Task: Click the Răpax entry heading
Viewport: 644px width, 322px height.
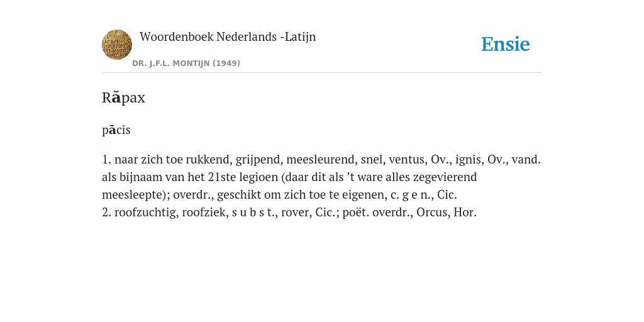Action: [x=124, y=97]
